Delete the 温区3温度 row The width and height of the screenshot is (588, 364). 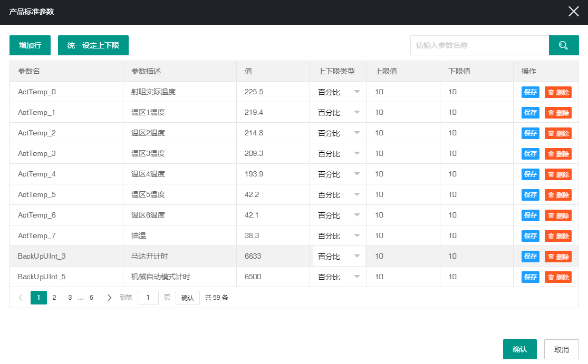[x=558, y=153]
